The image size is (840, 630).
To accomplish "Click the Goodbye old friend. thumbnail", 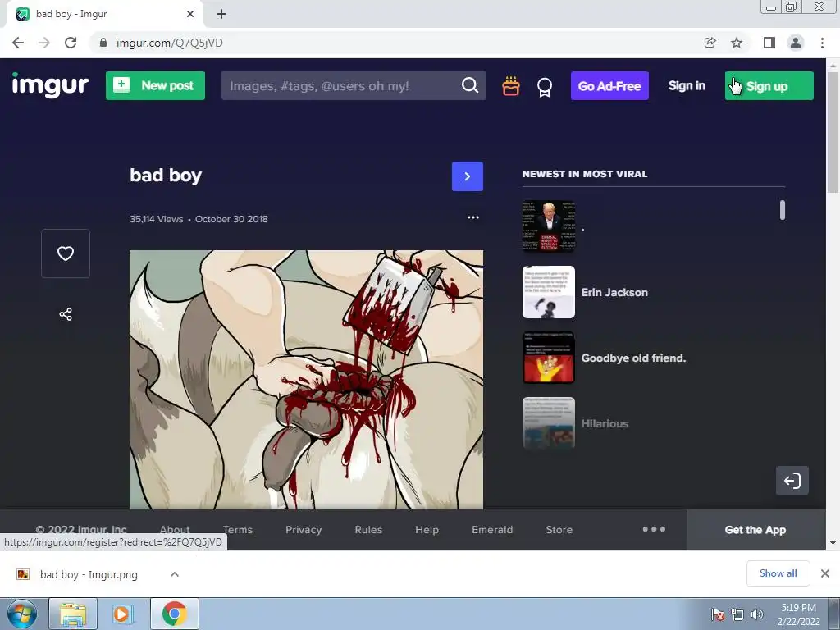I will point(549,358).
